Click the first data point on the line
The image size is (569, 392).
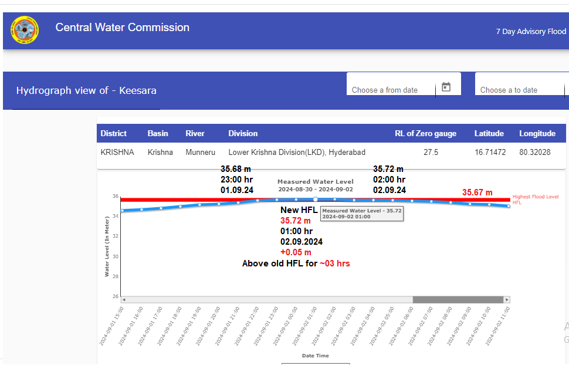(122, 211)
